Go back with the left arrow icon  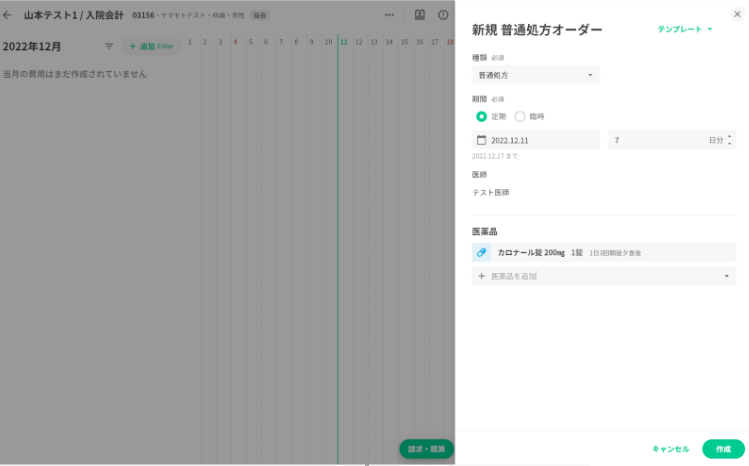point(7,15)
